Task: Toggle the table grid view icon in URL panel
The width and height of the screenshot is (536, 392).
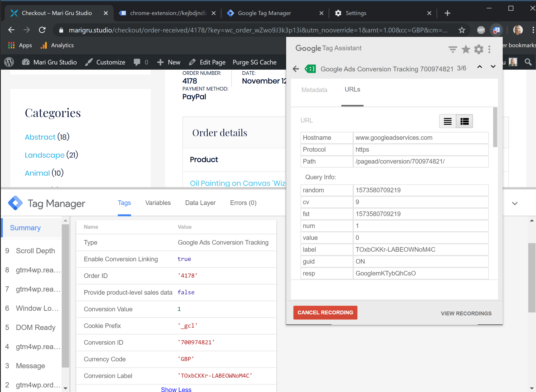Action: pyautogui.click(x=465, y=121)
